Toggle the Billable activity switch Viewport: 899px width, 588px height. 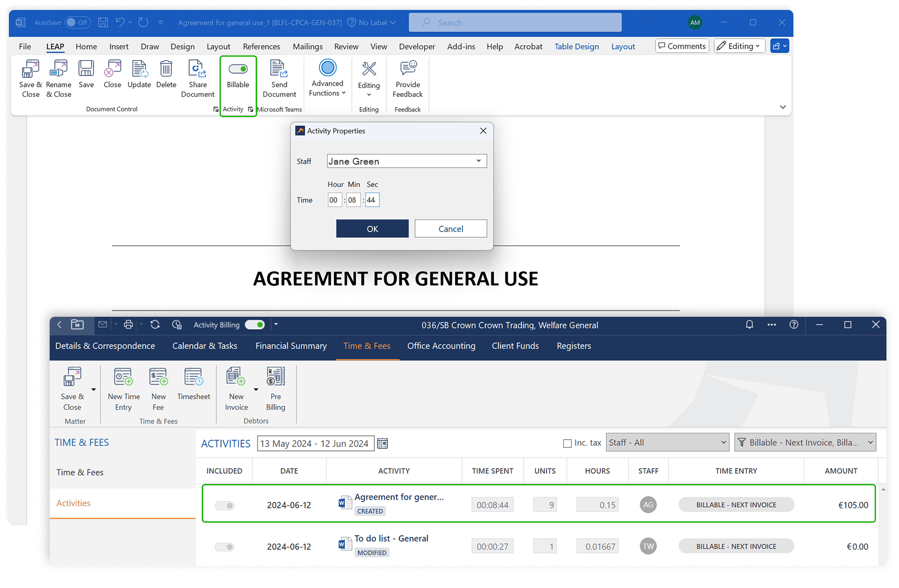[x=238, y=69]
